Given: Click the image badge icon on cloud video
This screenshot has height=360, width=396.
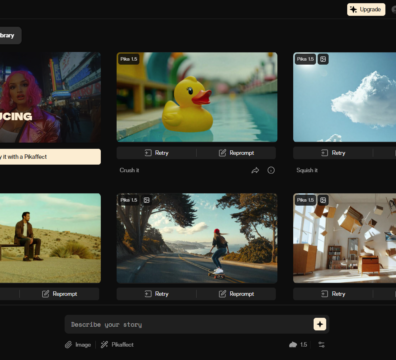Looking at the screenshot, I should click(x=323, y=59).
